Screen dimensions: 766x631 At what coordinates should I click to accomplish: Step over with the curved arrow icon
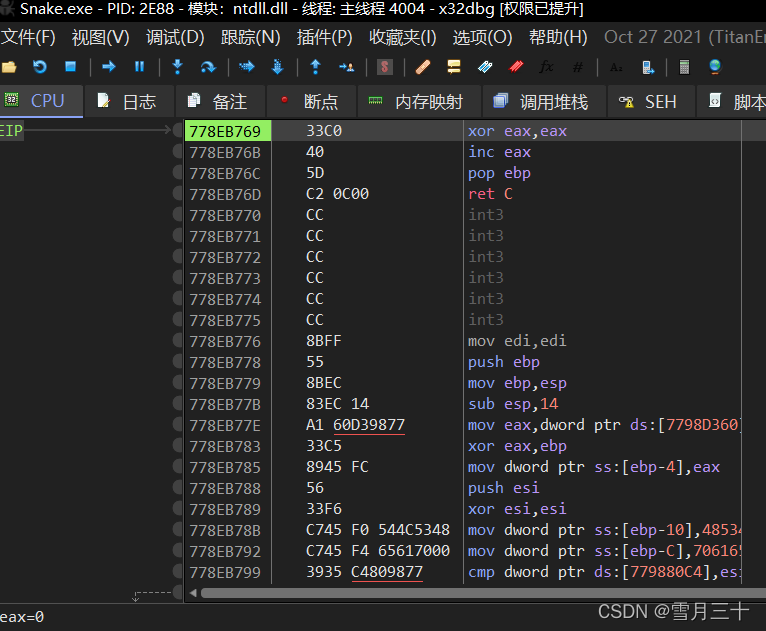pyautogui.click(x=208, y=67)
